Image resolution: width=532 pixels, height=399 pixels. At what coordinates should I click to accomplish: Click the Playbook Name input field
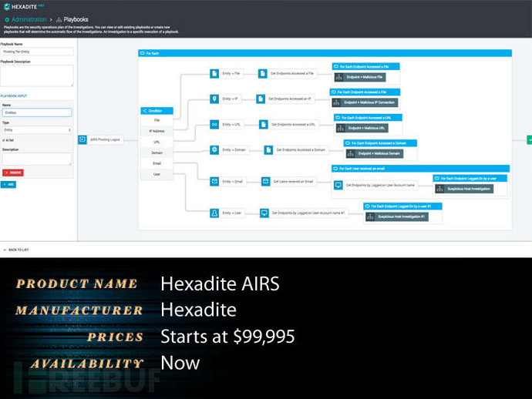pyautogui.click(x=37, y=52)
